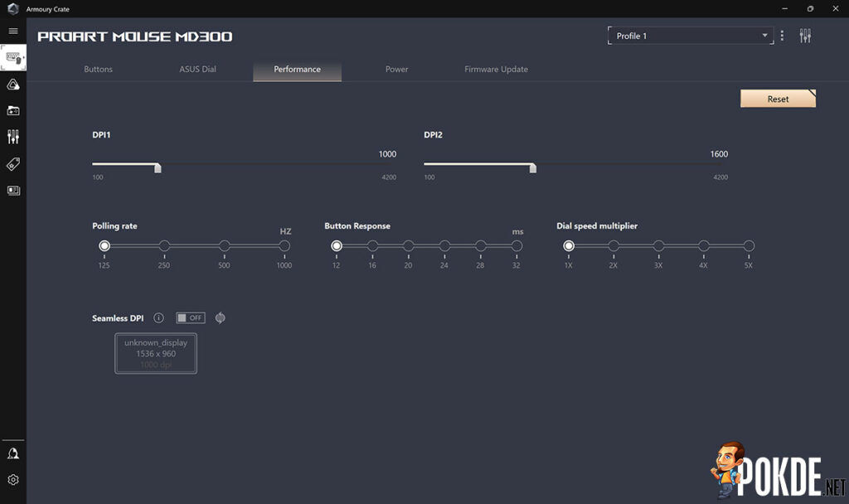849x504 pixels.
Task: Open Featured deals tag sidebar icon
Action: click(x=13, y=163)
